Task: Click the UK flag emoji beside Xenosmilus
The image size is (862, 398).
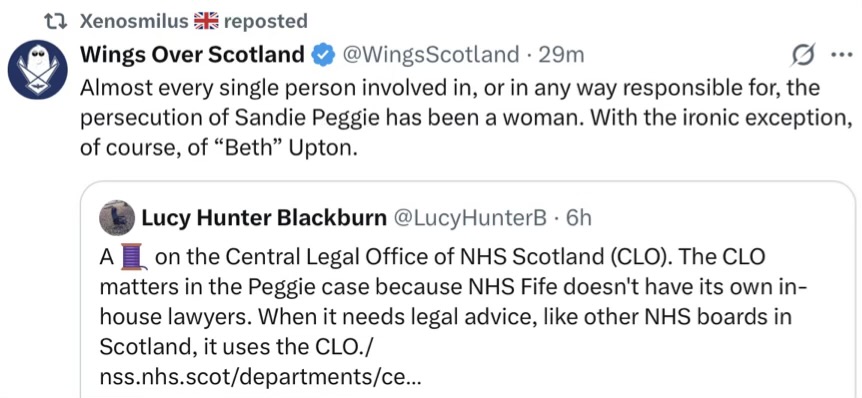Action: pos(207,21)
